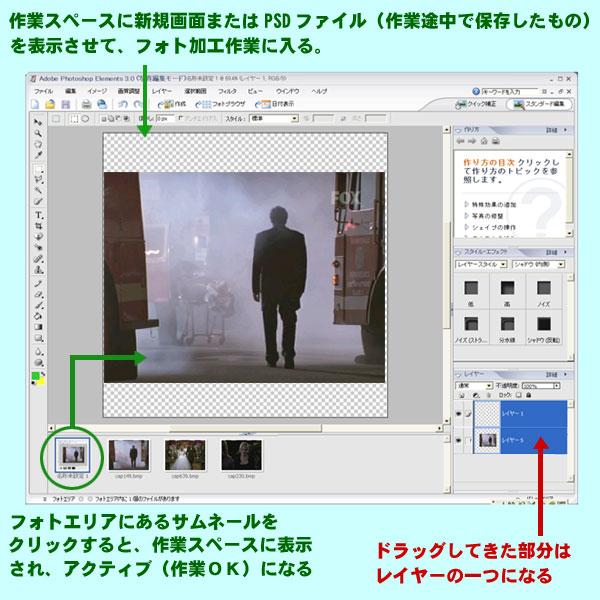Viewport: 600px width, 600px height.
Task: Select the Paint Bucket tool
Action: pyautogui.click(x=38, y=316)
